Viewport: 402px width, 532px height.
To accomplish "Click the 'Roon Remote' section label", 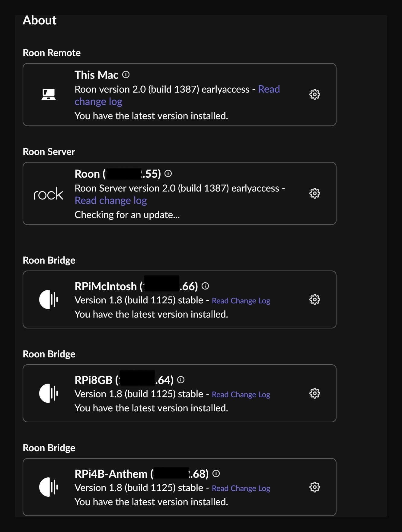I will pyautogui.click(x=52, y=53).
